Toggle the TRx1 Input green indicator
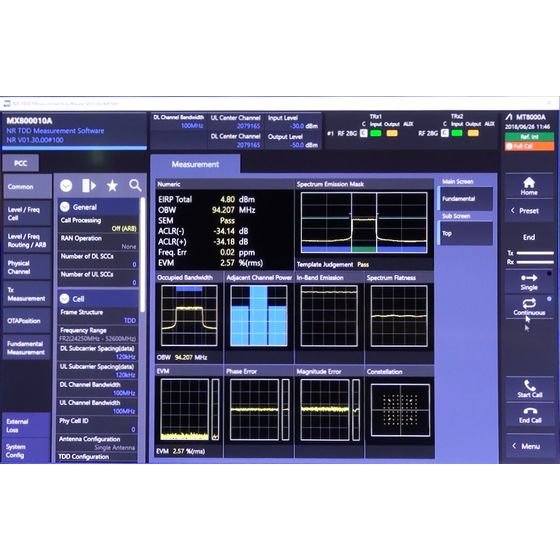 coord(375,133)
